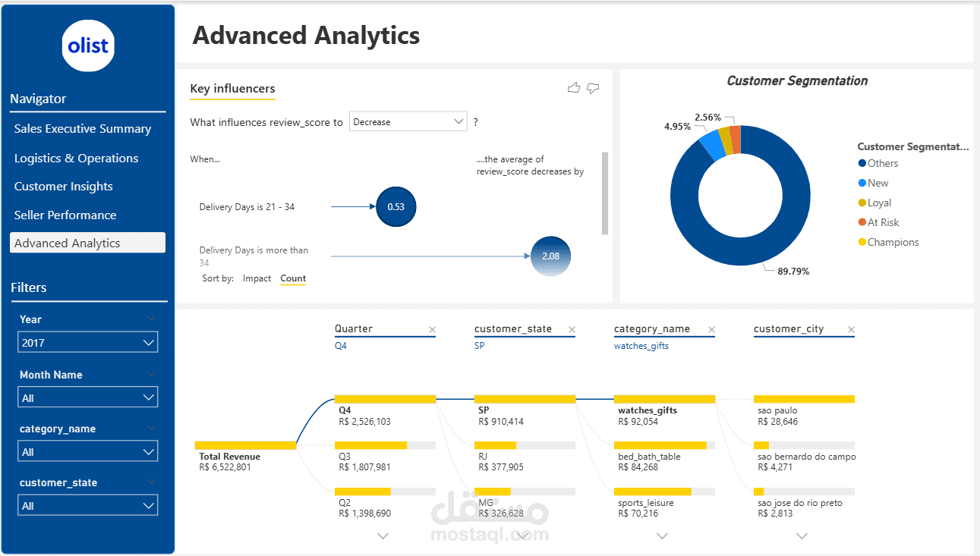Open the Seller Performance page
The height and width of the screenshot is (556, 980).
pyautogui.click(x=65, y=215)
